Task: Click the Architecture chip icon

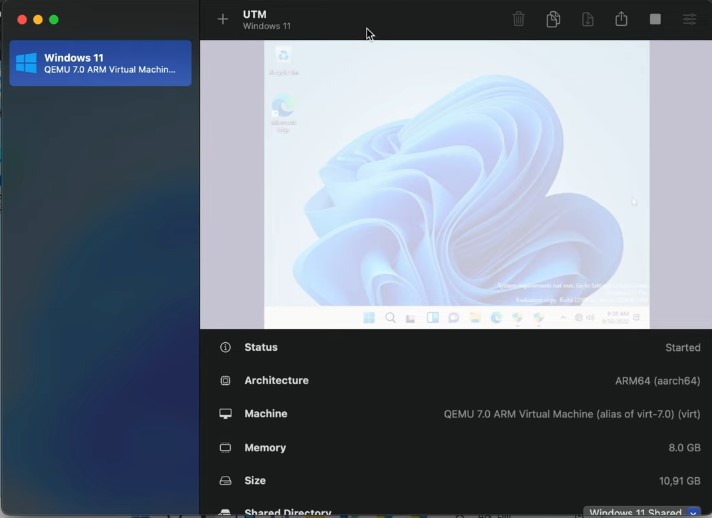Action: click(x=225, y=380)
